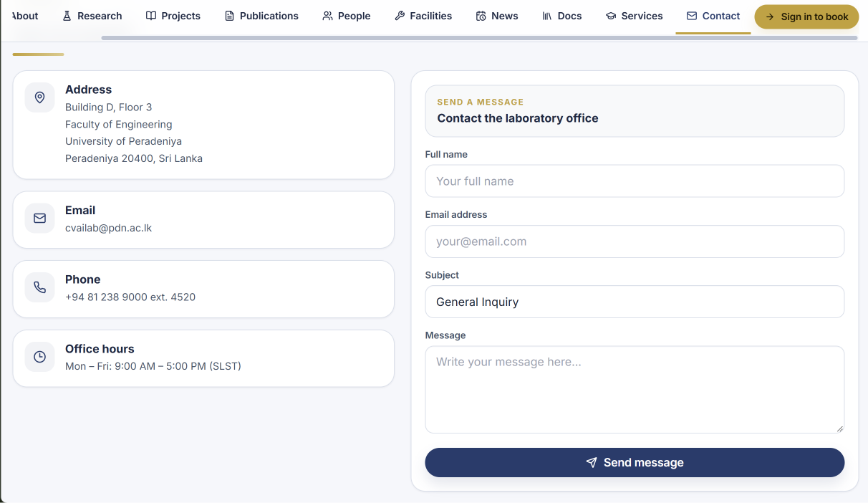868x503 pixels.
Task: Click the Mon – Fri hours text
Action: tap(153, 366)
